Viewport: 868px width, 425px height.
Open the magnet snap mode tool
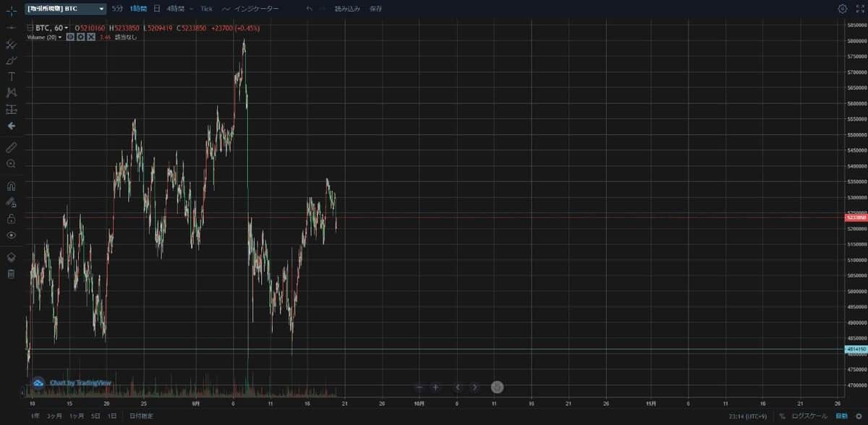(11, 186)
